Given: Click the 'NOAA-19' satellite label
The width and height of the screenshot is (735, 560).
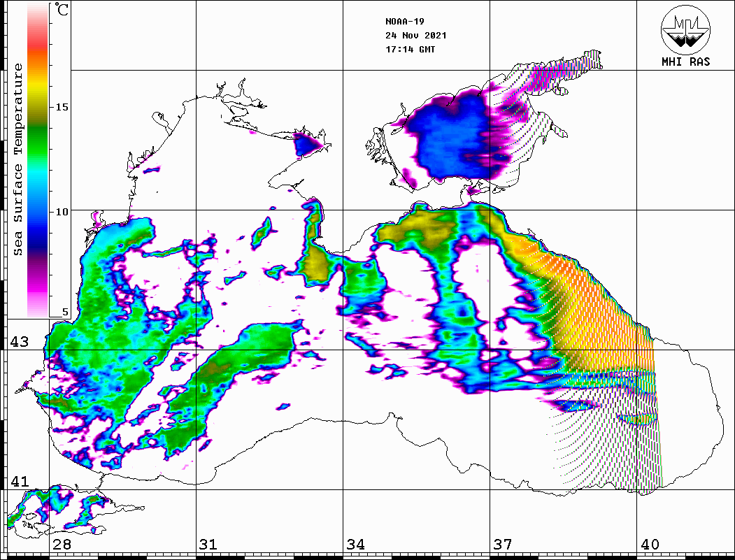Looking at the screenshot, I should (x=404, y=21).
